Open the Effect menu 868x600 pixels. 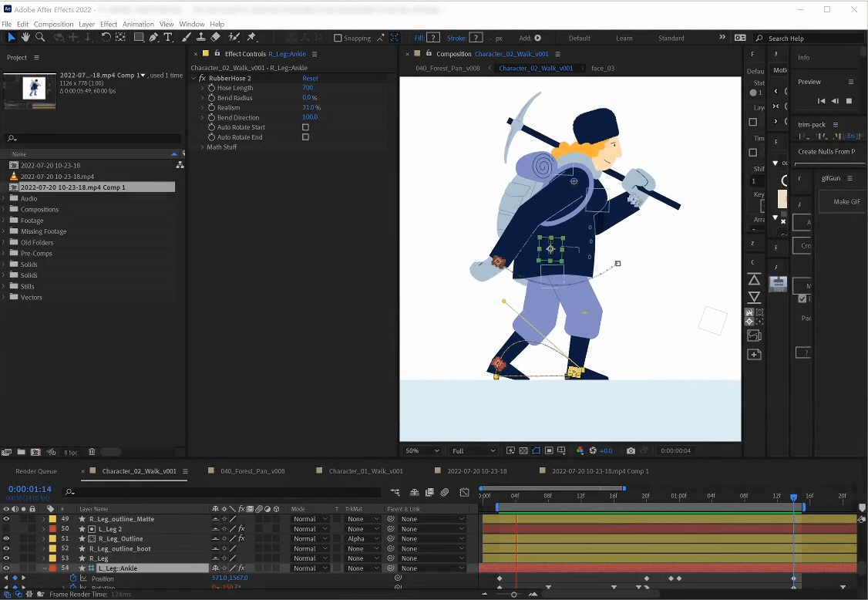pos(109,25)
